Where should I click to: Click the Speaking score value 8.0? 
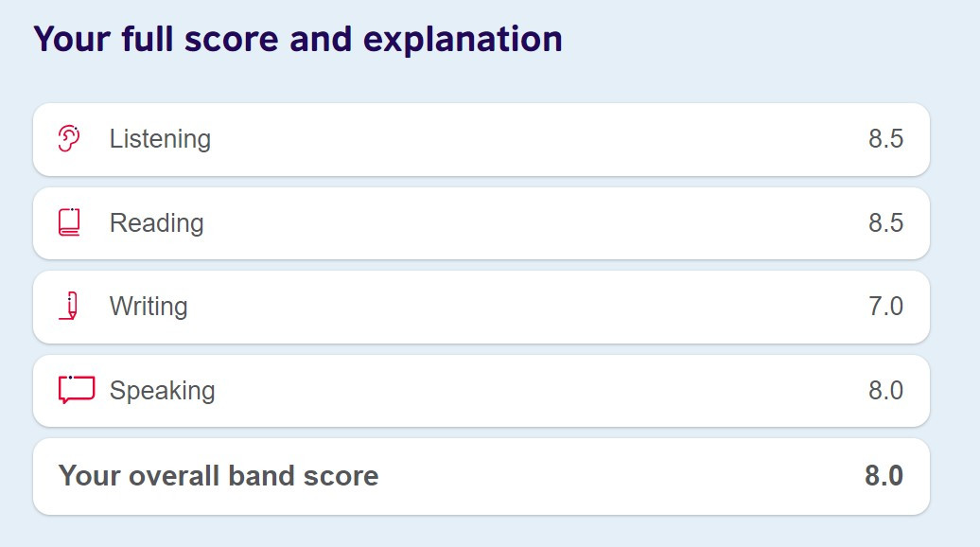[x=885, y=391]
